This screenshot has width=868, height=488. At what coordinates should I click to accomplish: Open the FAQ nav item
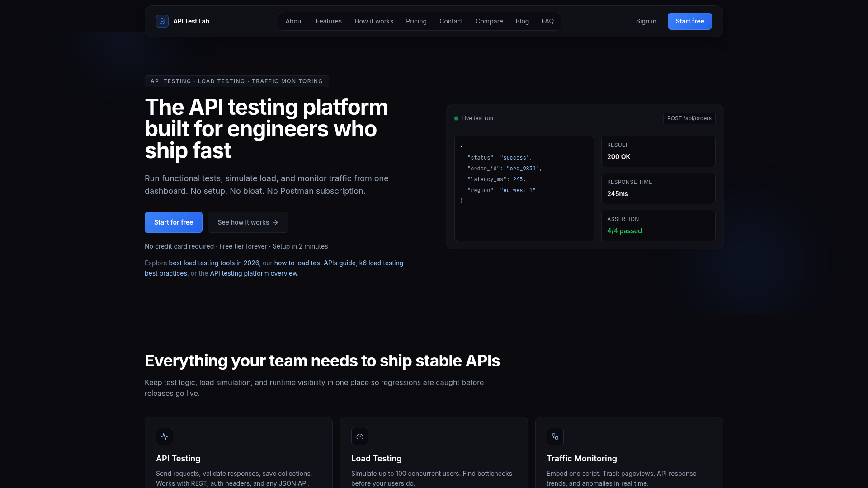click(x=547, y=21)
